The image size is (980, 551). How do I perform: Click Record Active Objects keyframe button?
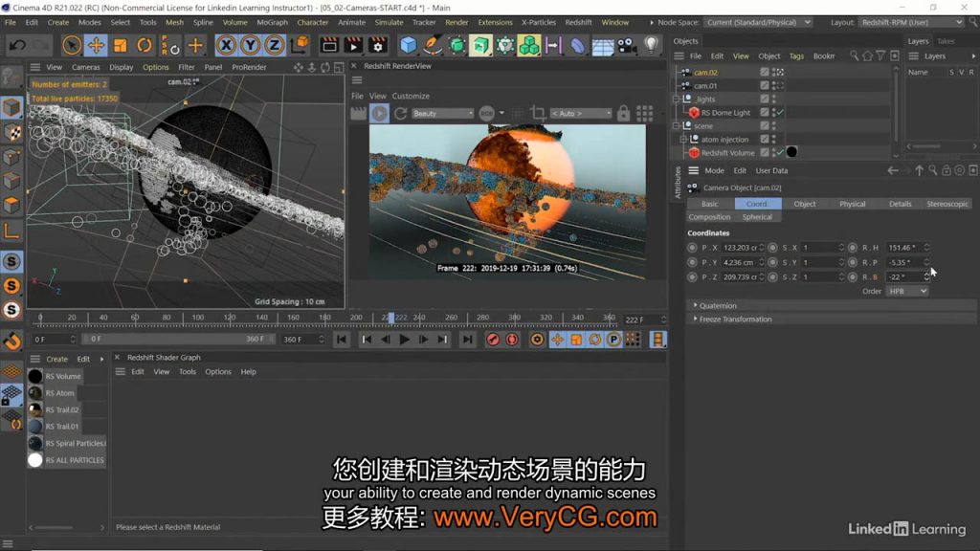493,340
